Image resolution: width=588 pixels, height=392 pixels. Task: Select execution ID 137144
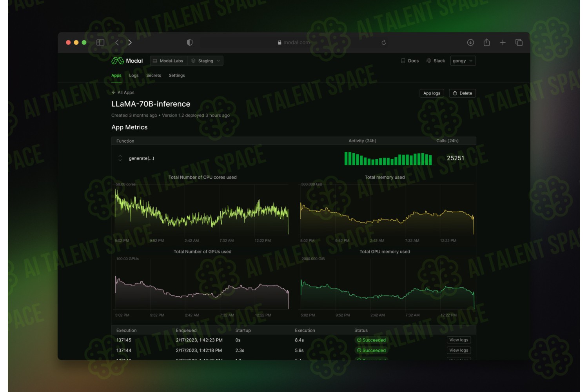pos(124,350)
